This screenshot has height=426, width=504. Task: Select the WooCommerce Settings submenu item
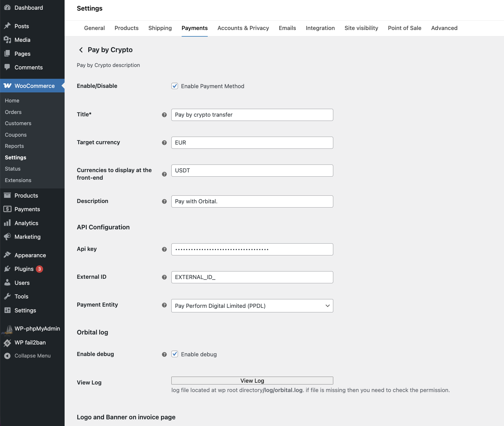click(15, 158)
